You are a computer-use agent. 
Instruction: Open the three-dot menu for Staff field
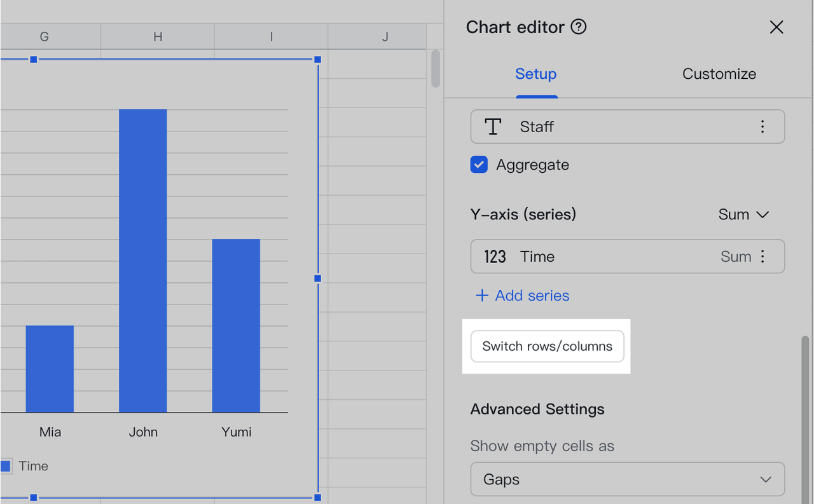[762, 126]
